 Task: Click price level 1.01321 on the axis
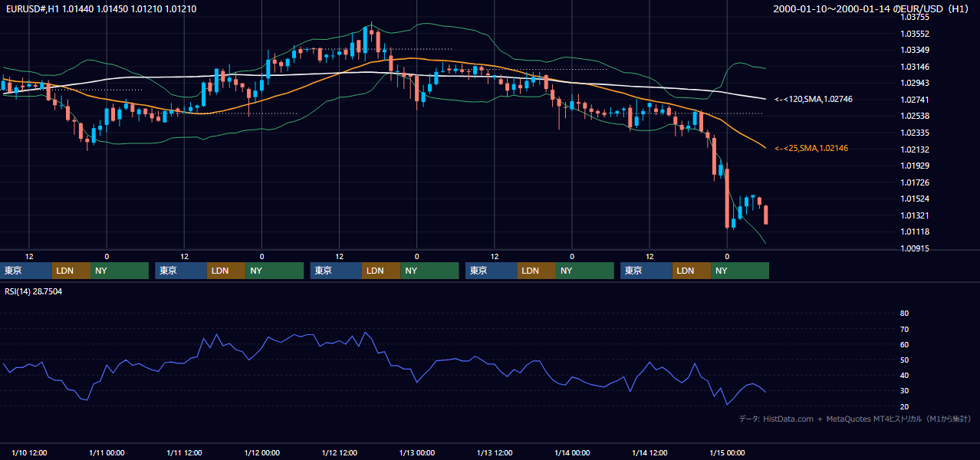click(914, 215)
